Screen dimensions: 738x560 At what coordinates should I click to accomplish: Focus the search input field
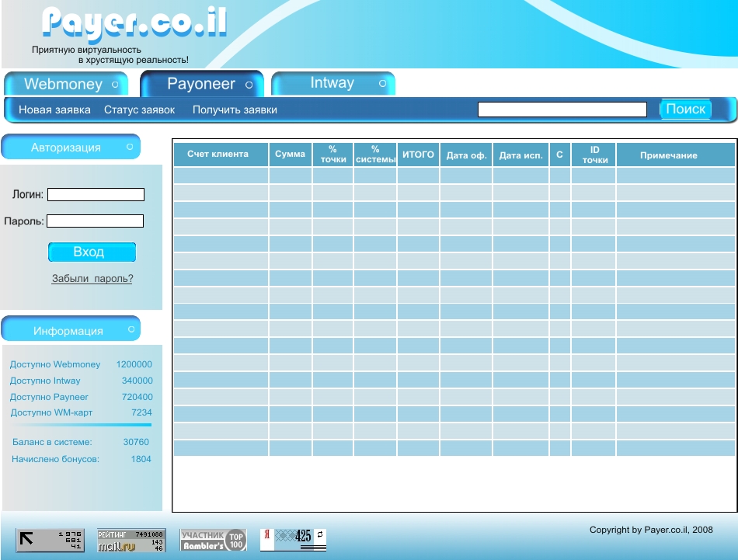(562, 110)
